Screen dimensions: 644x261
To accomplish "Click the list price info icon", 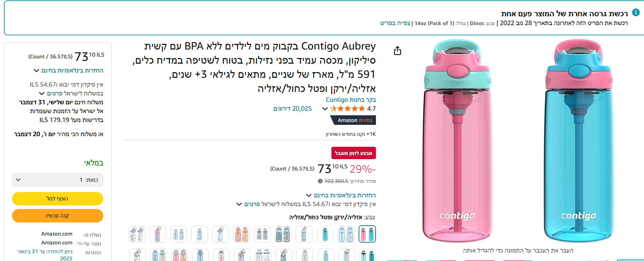I will point(320,181).
